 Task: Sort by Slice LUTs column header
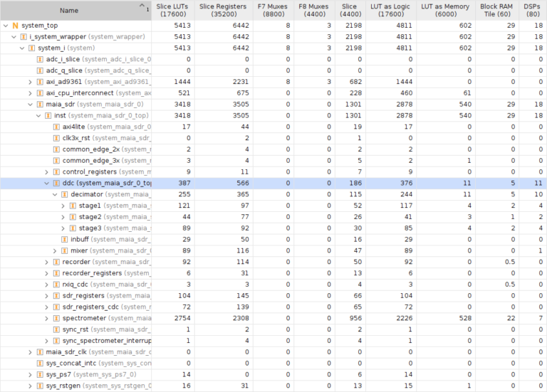(172, 11)
